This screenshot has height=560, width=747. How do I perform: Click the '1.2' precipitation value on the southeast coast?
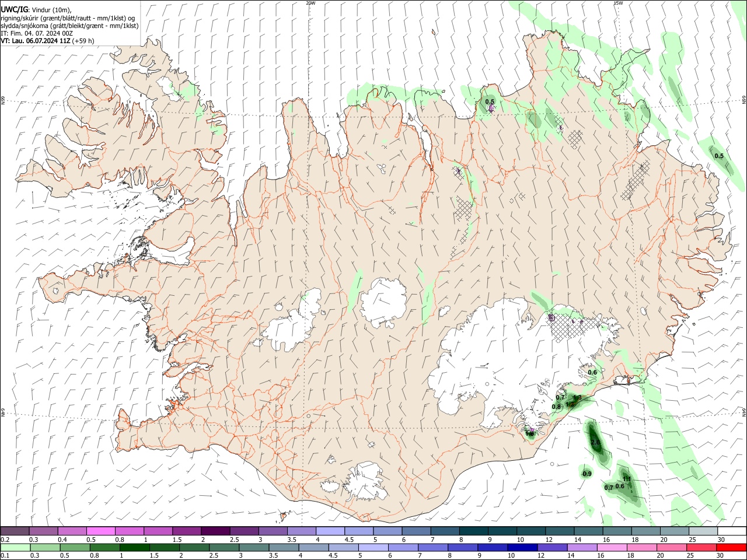(570, 404)
